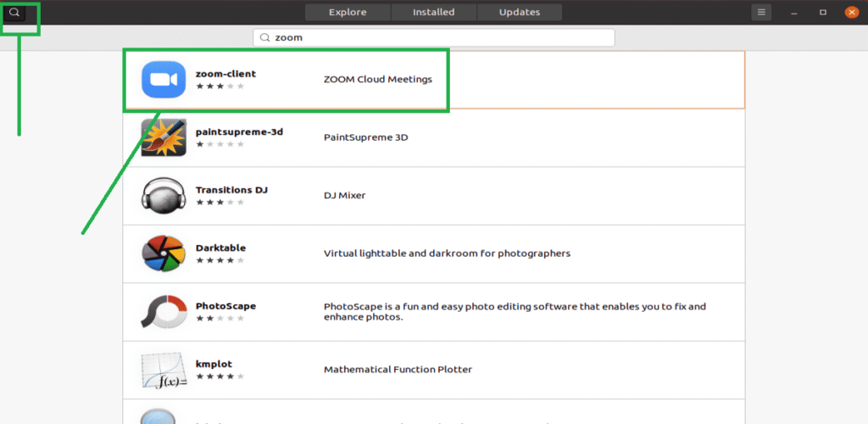Open the PaintSupreme 3D description entry
This screenshot has height=424, width=868.
tap(365, 137)
